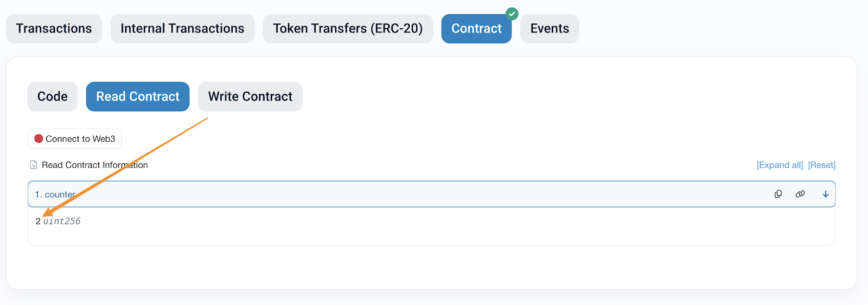The width and height of the screenshot is (868, 305).
Task: Copy the counter method name icon
Action: click(778, 194)
